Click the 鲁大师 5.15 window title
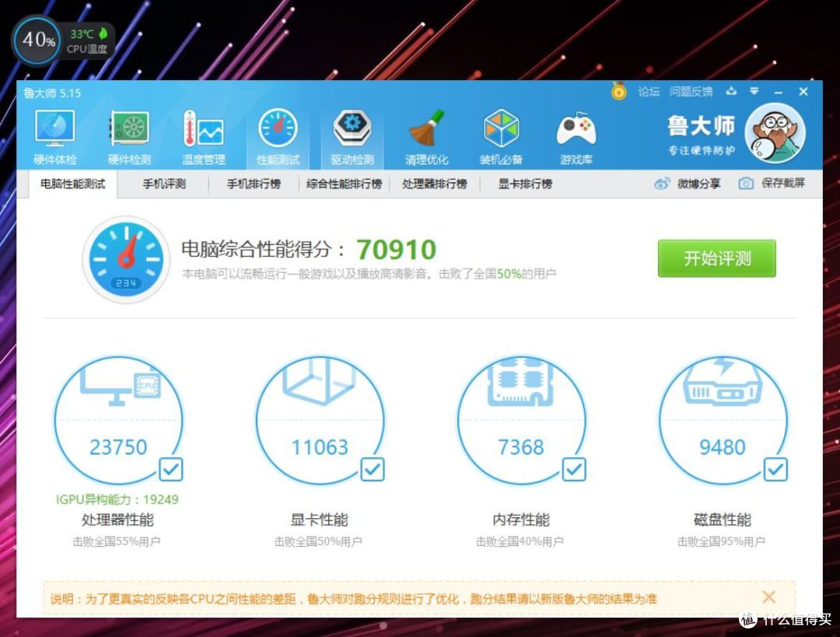 click(x=52, y=93)
